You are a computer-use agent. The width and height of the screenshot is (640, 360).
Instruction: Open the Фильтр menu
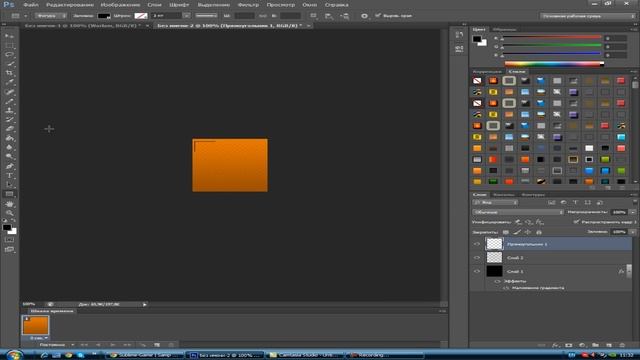[x=248, y=5]
